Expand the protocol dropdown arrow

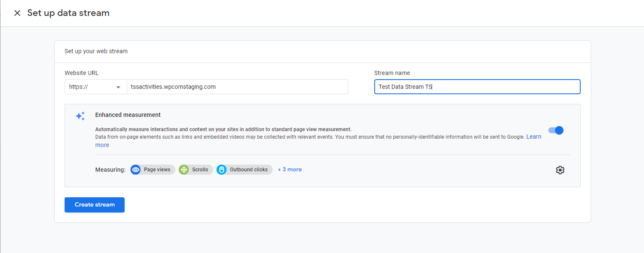[119, 87]
